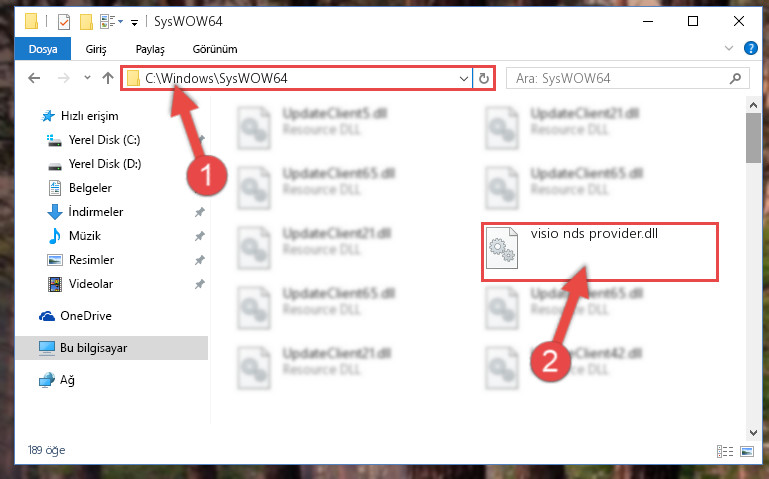Viewport: 769px width, 479px height.
Task: Open the Help question mark icon
Action: point(750,48)
